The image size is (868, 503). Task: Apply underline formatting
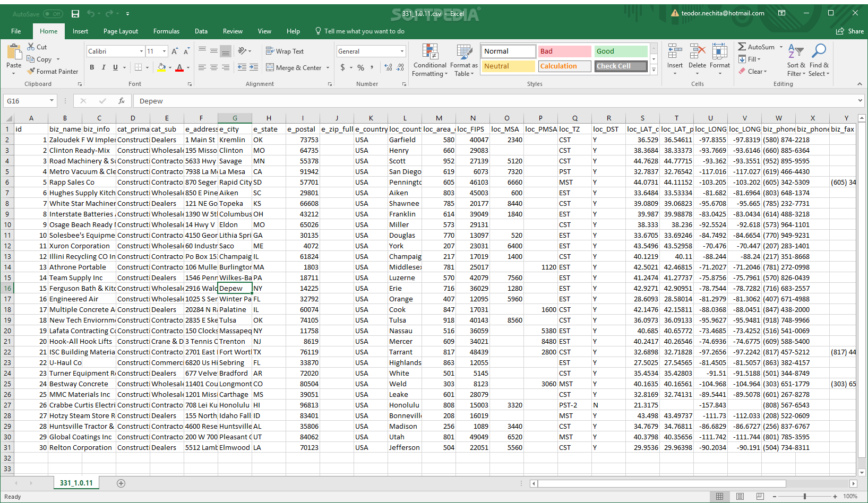[x=115, y=67]
